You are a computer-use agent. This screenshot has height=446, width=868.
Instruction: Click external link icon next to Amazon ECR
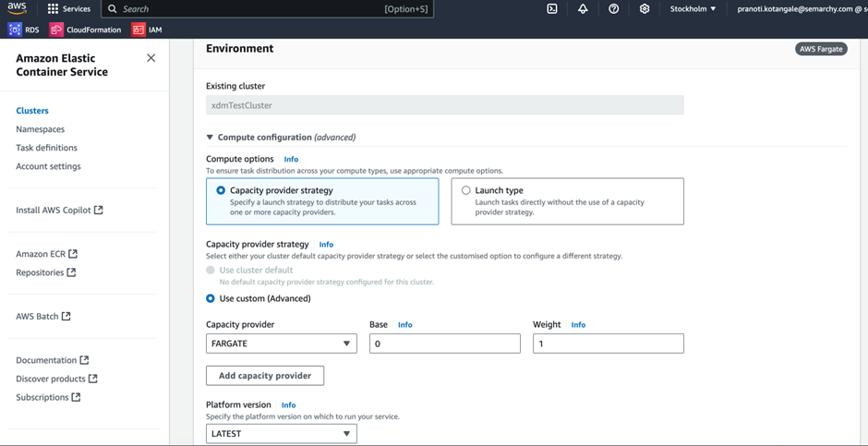(x=73, y=254)
